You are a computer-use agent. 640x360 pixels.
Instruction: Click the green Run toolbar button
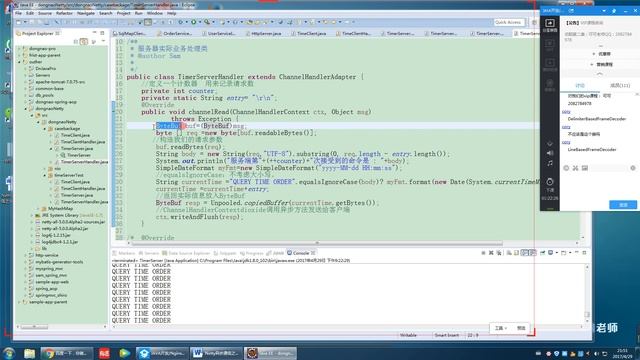pyautogui.click(x=193, y=22)
